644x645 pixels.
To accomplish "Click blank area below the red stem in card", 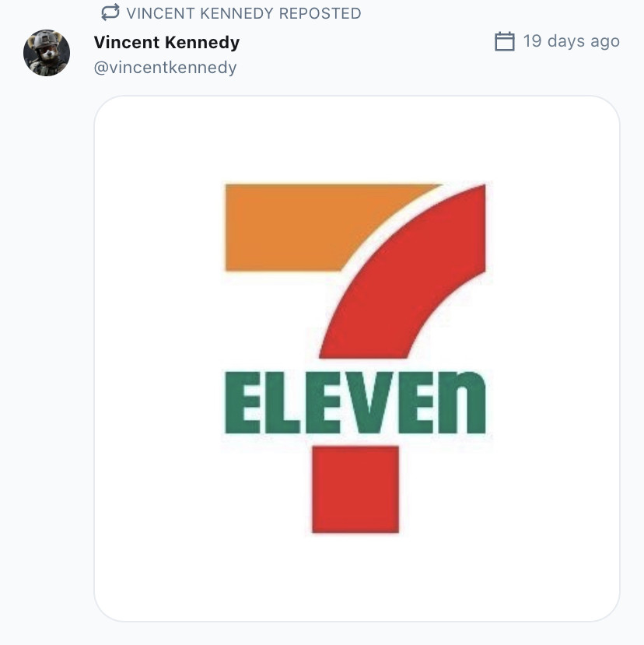I will pos(356,576).
